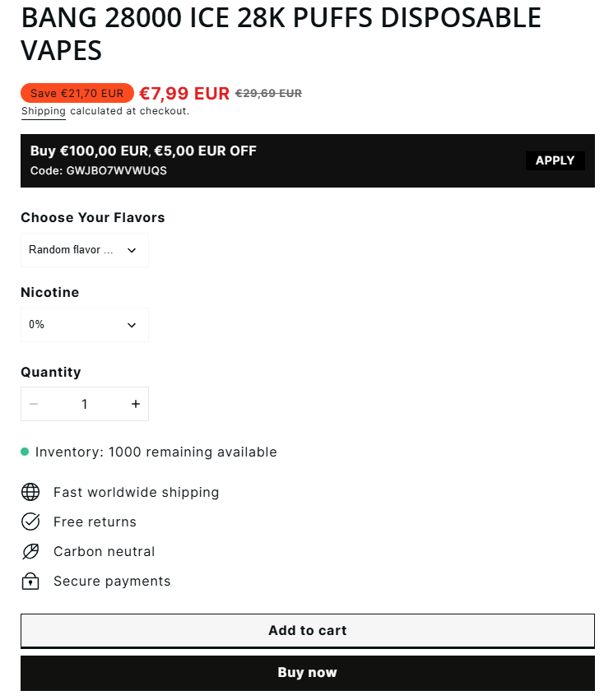604x700 pixels.
Task: Increase quantity with the plus icon
Action: [135, 404]
